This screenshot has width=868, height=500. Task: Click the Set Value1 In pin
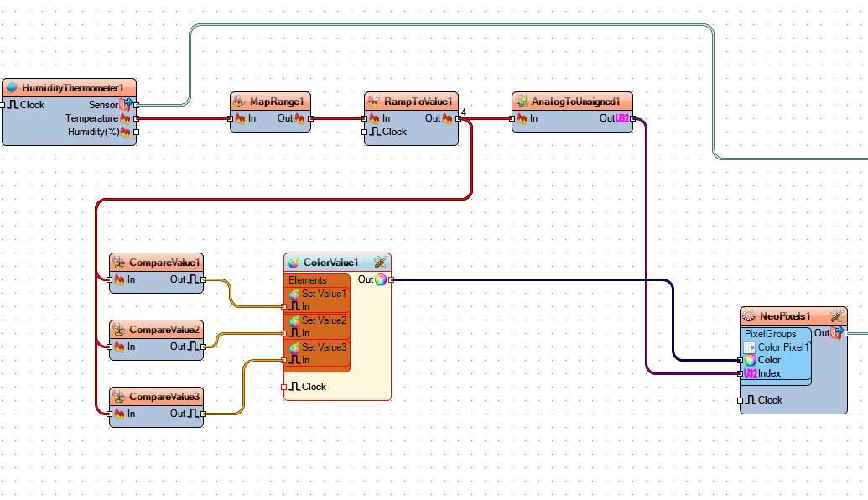[284, 307]
